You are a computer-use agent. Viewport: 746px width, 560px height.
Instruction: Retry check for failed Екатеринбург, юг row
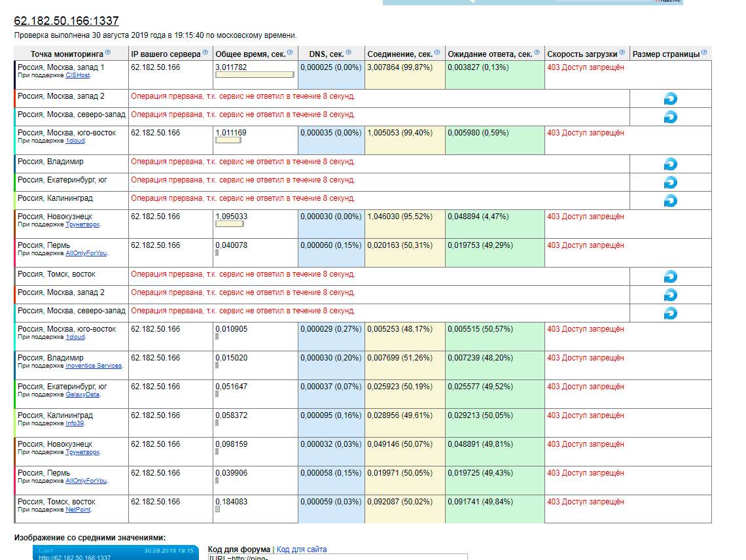(670, 183)
